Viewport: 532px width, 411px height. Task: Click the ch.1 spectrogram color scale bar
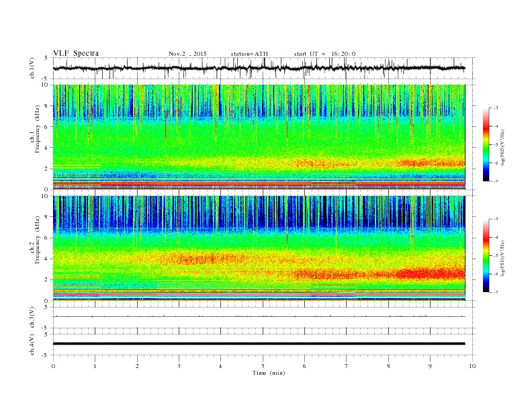tap(486, 144)
